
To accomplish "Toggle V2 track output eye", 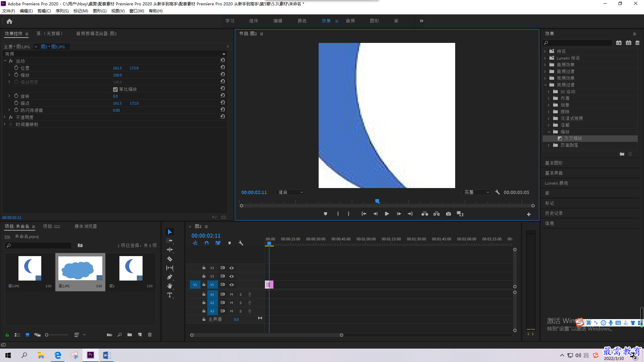I will (x=231, y=276).
